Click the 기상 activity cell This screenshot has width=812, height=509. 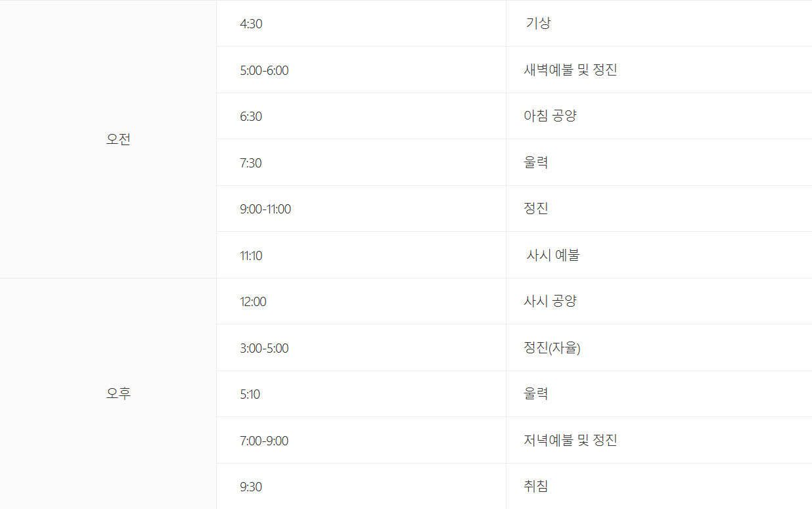pyautogui.click(x=538, y=24)
